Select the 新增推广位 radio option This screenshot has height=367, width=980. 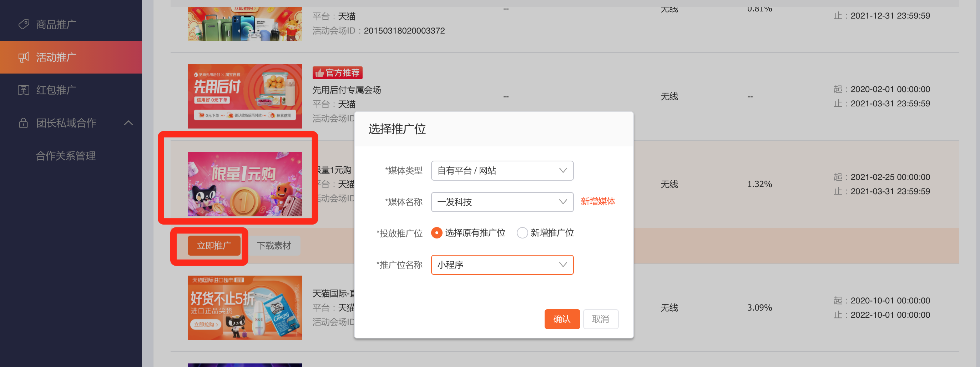(x=522, y=233)
